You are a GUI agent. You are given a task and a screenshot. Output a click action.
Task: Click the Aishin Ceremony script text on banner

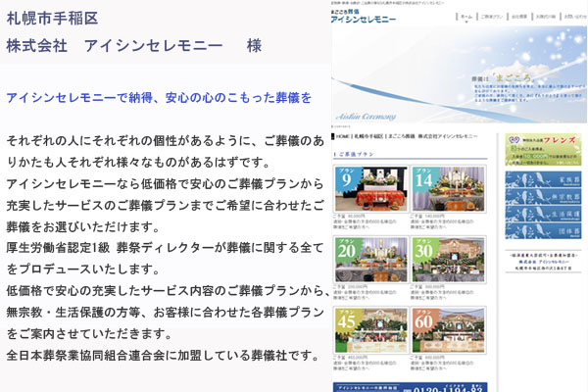pos(366,117)
